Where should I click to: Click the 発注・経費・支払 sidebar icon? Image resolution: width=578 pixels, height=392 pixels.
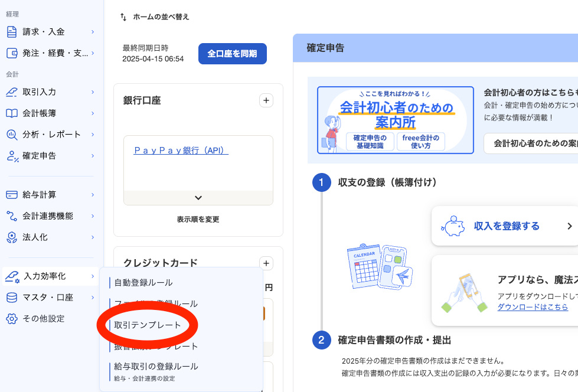(13, 54)
